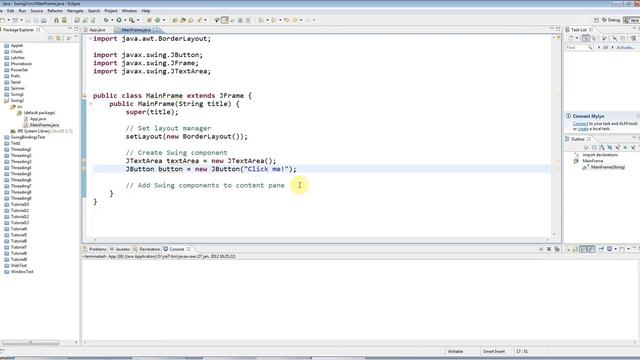
Task: Open the Help menu
Action: pyautogui.click(x=146, y=11)
